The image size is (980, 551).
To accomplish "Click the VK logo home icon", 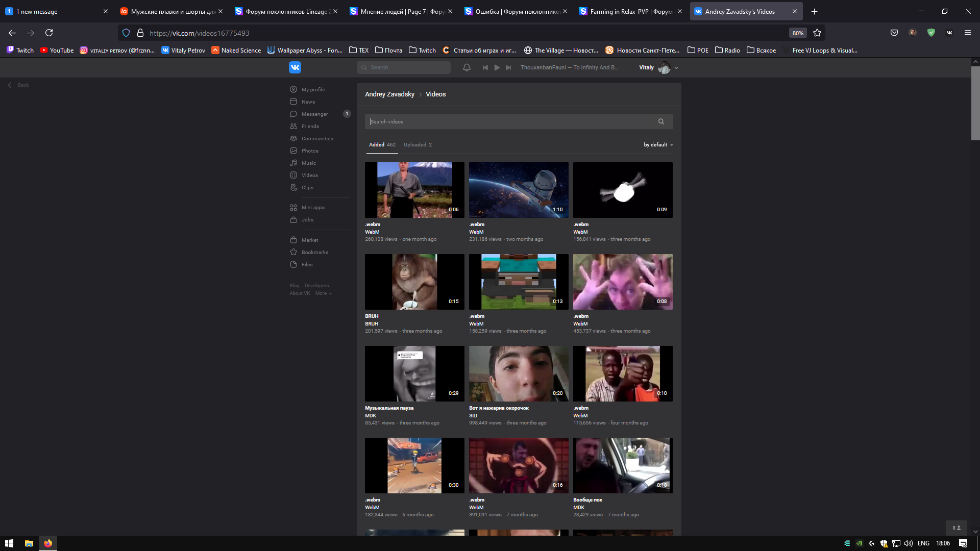I will pos(295,67).
